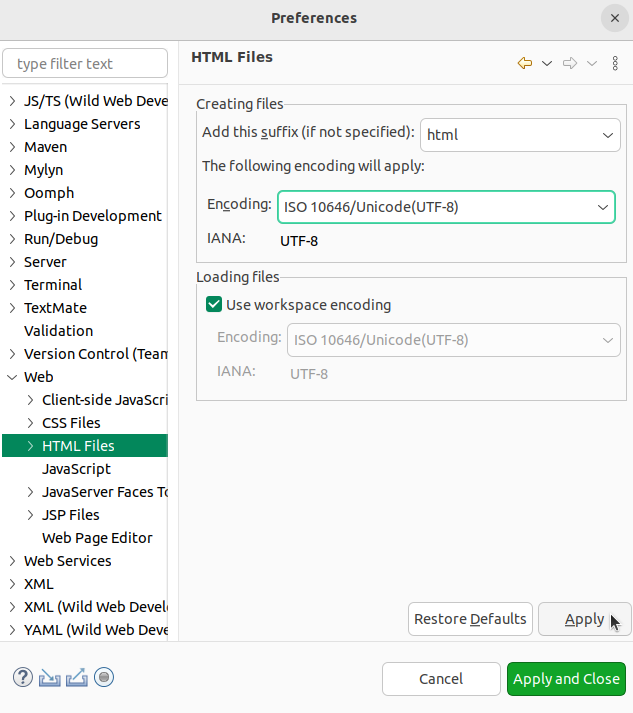633x713 pixels.
Task: Expand the Terminal tree node
Action: 12,285
